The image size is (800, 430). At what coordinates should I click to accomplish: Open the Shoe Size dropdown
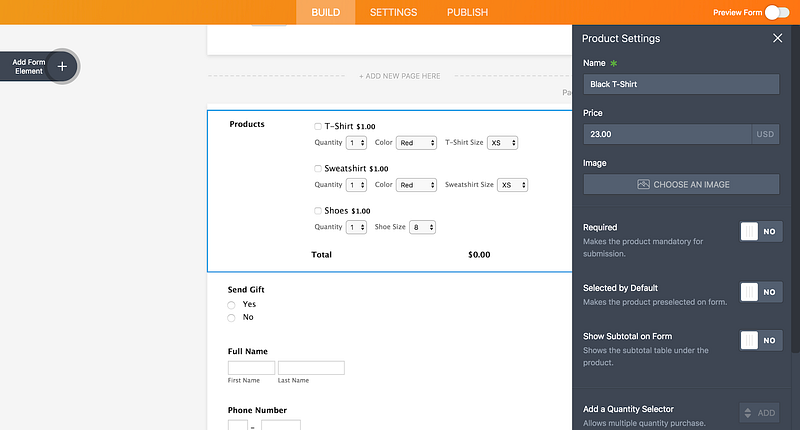pos(422,227)
